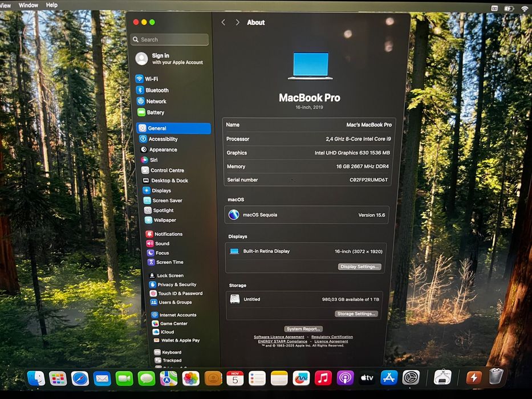Select Accessibility in sidebar
This screenshot has width=532, height=399.
[x=159, y=139]
